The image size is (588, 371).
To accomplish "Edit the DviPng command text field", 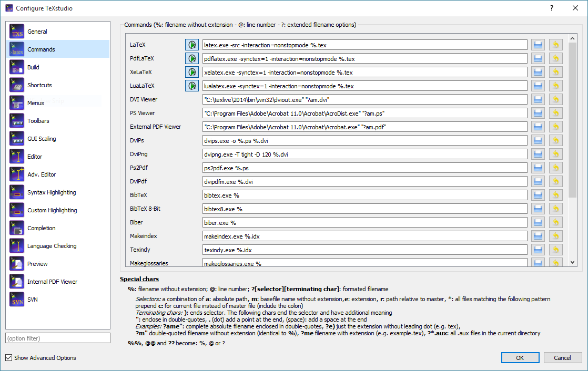I will click(364, 154).
